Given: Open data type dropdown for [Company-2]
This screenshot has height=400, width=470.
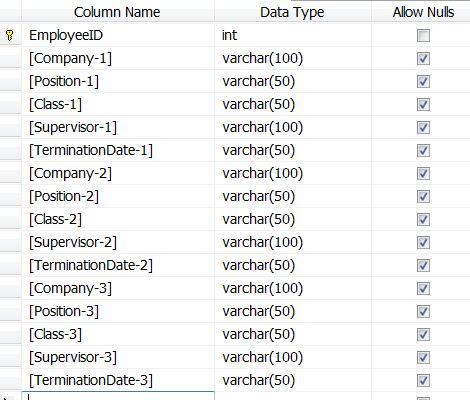Looking at the screenshot, I should tap(293, 173).
